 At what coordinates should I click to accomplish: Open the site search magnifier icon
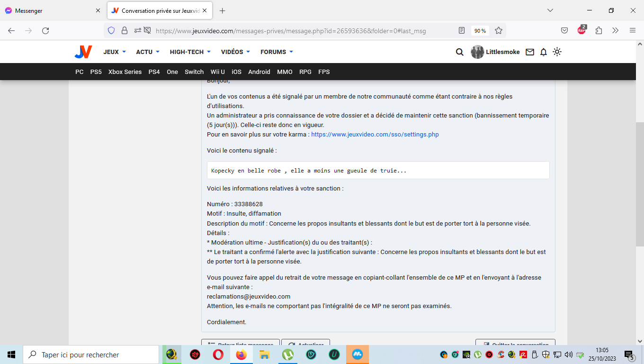pyautogui.click(x=459, y=52)
